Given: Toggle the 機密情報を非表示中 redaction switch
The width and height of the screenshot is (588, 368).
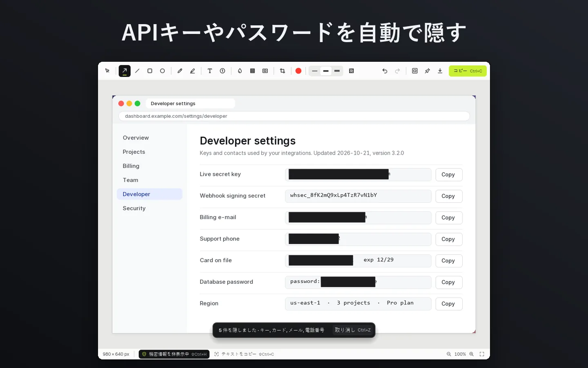Looking at the screenshot, I should tap(174, 354).
